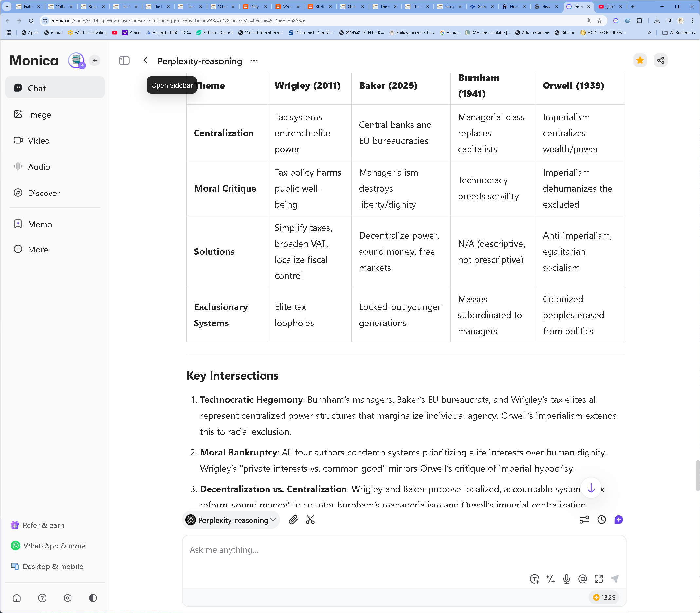Toggle the Open Sidebar panel icon
Viewport: 700px width, 613px height.
click(124, 61)
